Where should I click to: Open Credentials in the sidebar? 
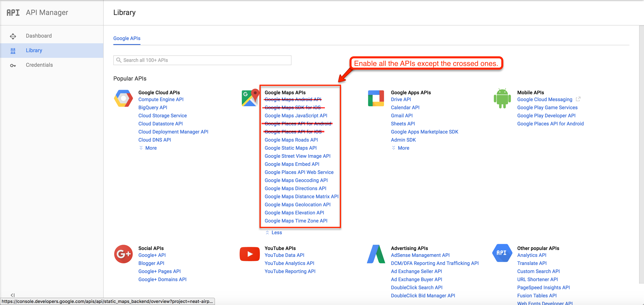(x=51, y=65)
